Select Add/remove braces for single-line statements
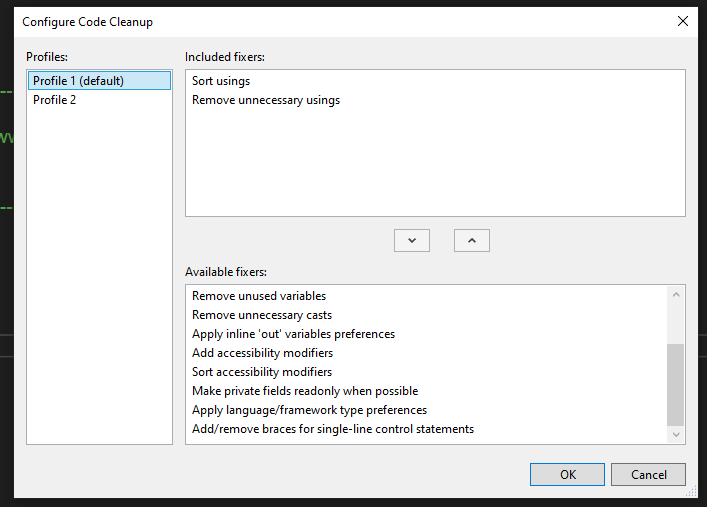 point(333,429)
